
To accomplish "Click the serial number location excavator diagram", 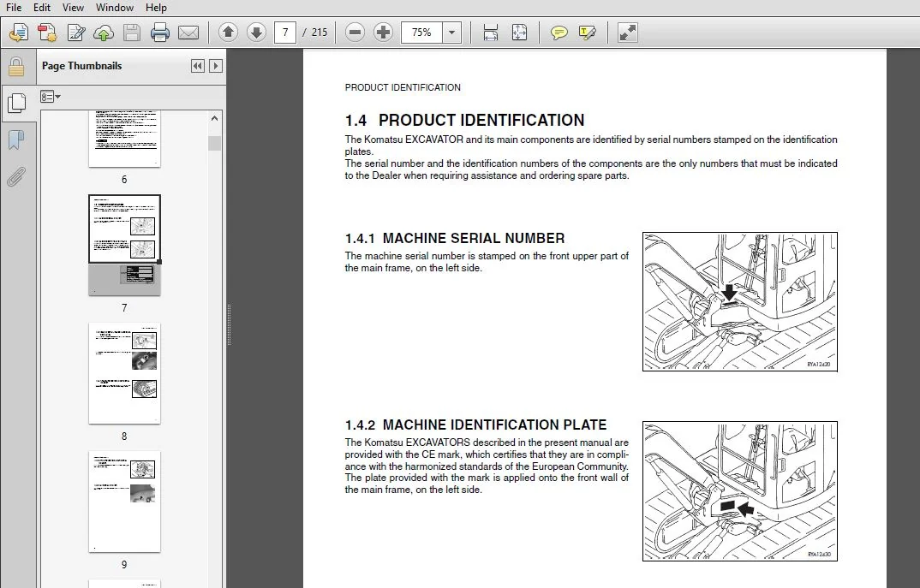I will pyautogui.click(x=740, y=301).
